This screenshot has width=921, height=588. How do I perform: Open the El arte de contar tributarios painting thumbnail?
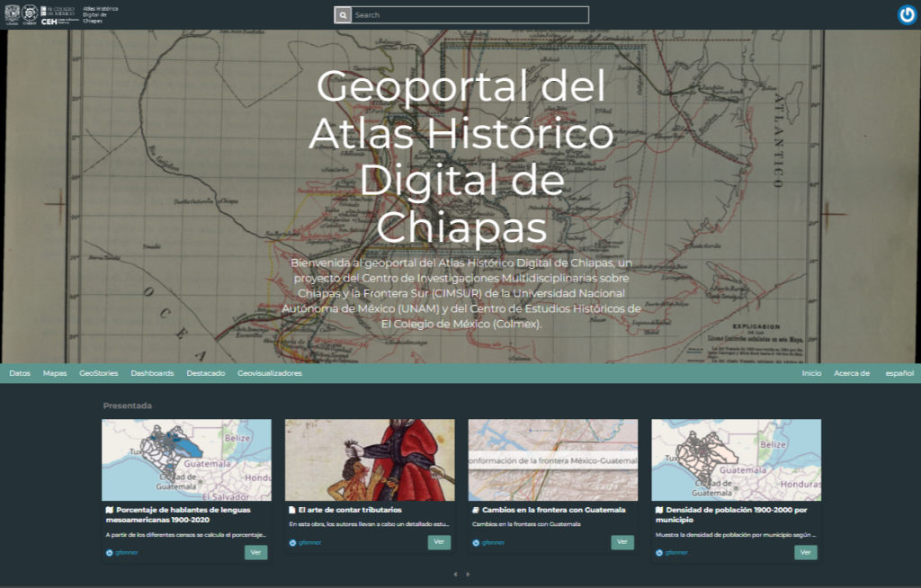[x=370, y=460]
